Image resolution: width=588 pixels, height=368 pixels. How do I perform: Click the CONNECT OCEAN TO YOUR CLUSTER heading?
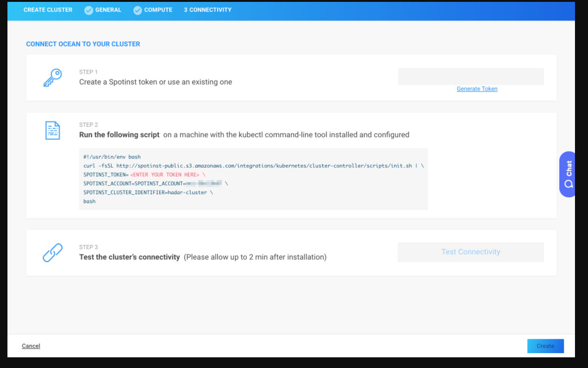tap(83, 44)
